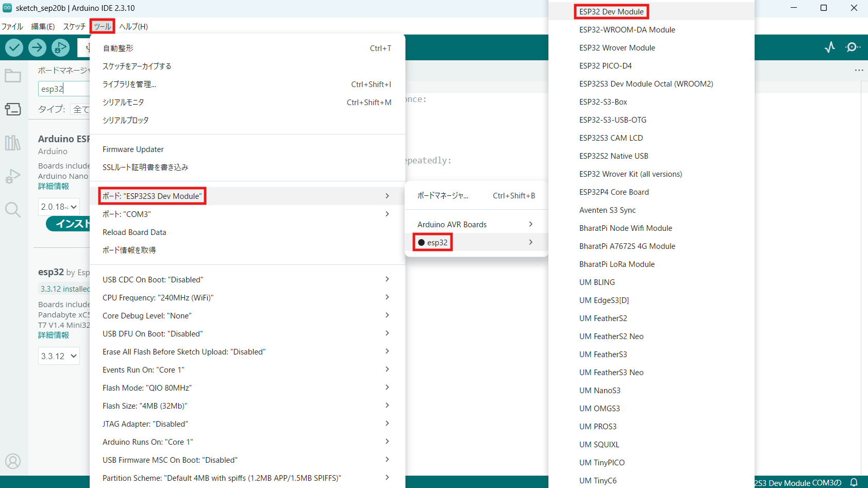Open the ツール menu
Image resolution: width=868 pixels, height=488 pixels.
(x=102, y=26)
